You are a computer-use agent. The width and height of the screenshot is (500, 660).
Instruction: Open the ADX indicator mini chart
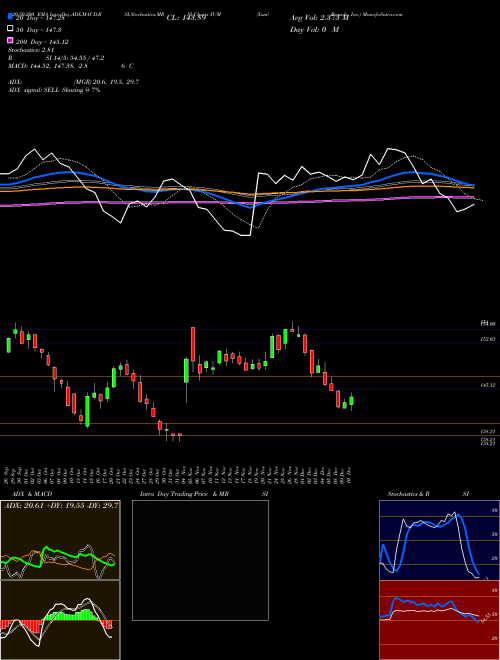pyautogui.click(x=60, y=540)
